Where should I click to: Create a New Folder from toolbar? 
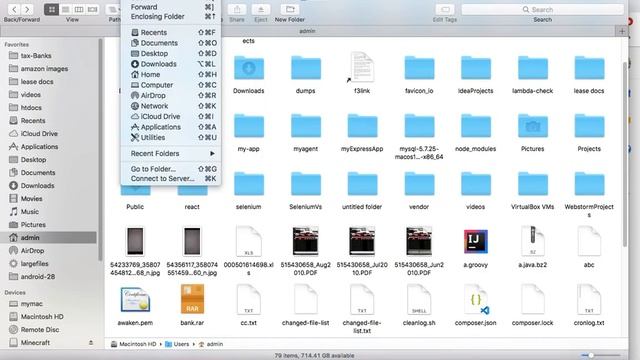click(290, 9)
